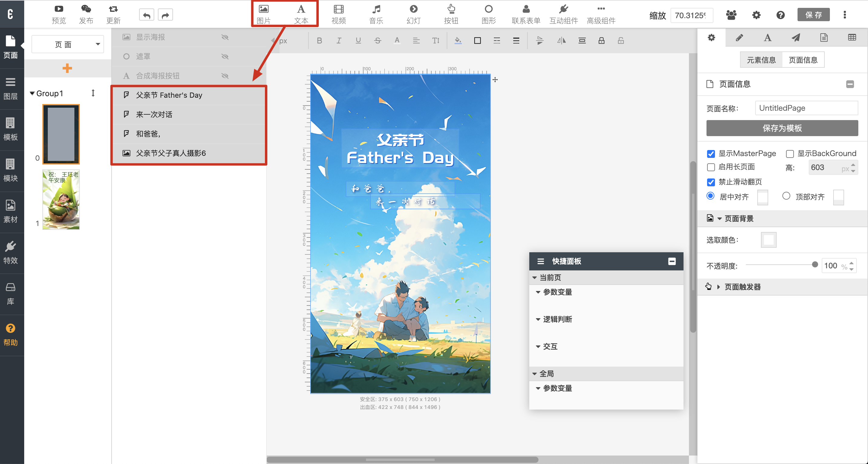This screenshot has height=464, width=868.
Task: Click the 保存 save button
Action: pyautogui.click(x=814, y=15)
